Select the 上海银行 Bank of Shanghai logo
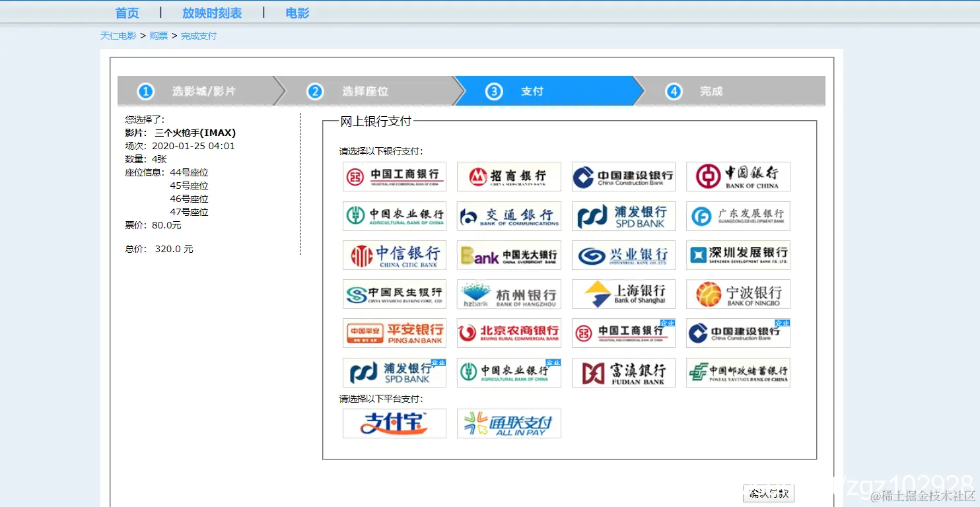The height and width of the screenshot is (507, 980). (623, 294)
